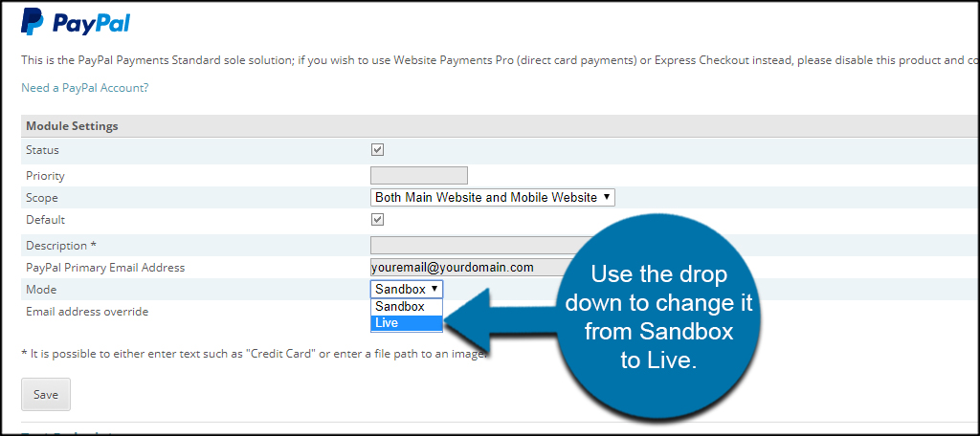Click the Status label
This screenshot has height=436, width=980.
pyautogui.click(x=42, y=150)
